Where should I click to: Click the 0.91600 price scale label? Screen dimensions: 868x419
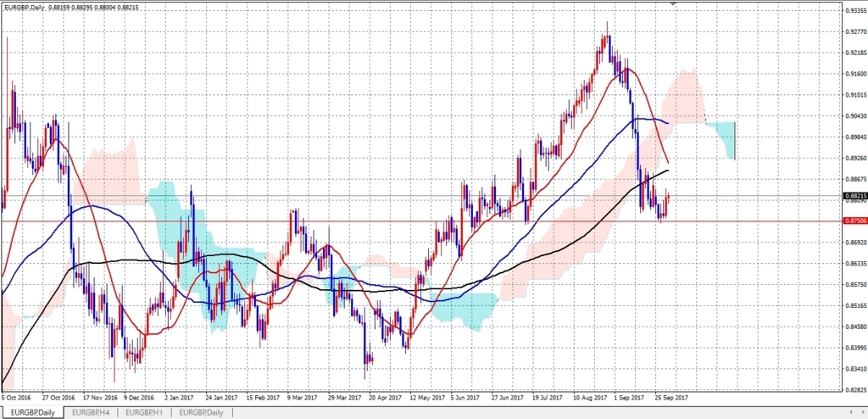click(855, 74)
